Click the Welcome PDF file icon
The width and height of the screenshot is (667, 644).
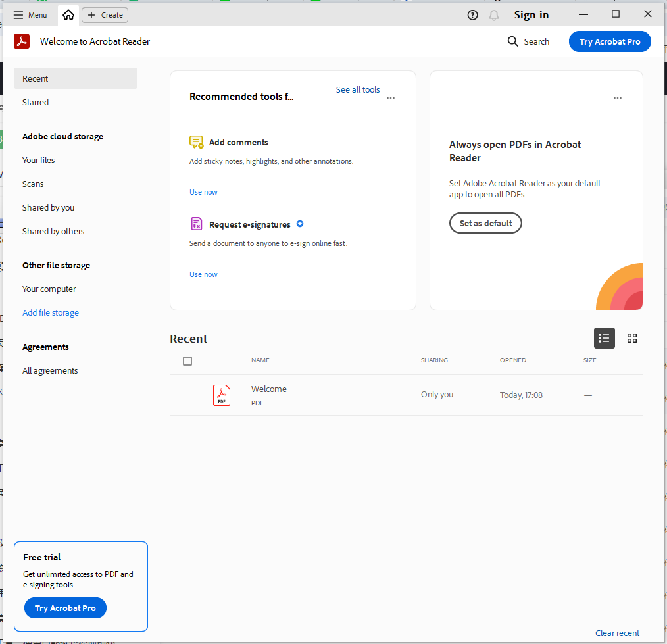(222, 395)
